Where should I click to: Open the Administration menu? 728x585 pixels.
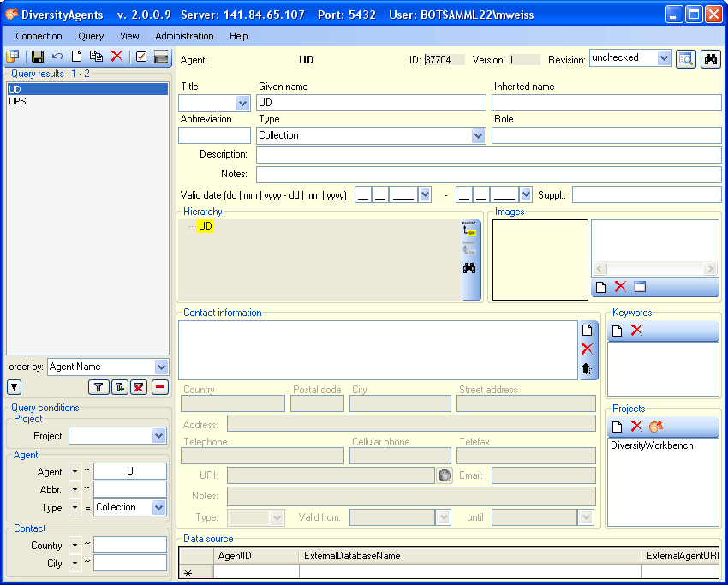(184, 36)
